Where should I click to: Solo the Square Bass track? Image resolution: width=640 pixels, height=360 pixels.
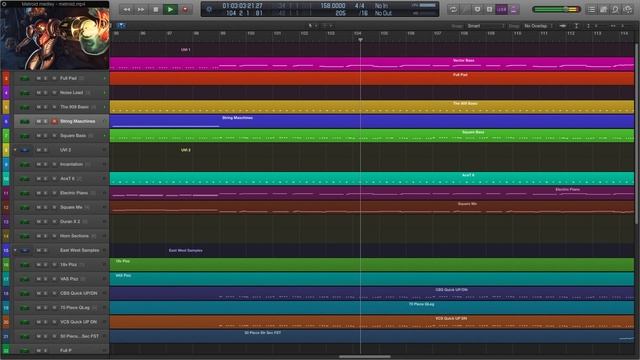pyautogui.click(x=45, y=136)
